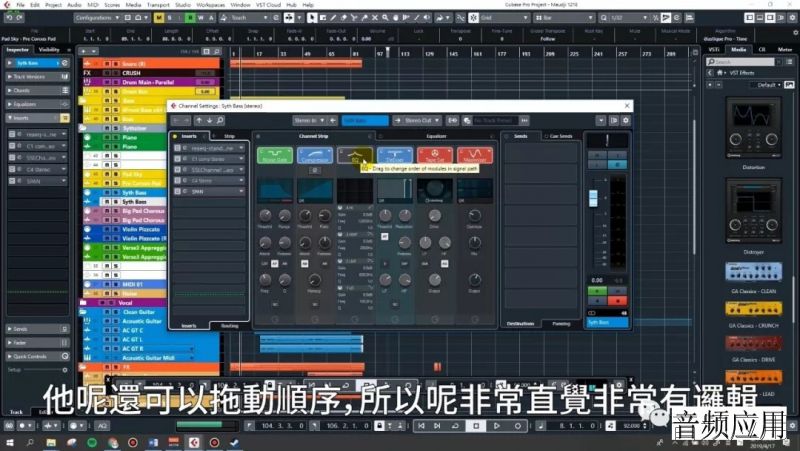Toggle the red Record Enable button in Channel Settings
800x451 pixels.
(617, 300)
